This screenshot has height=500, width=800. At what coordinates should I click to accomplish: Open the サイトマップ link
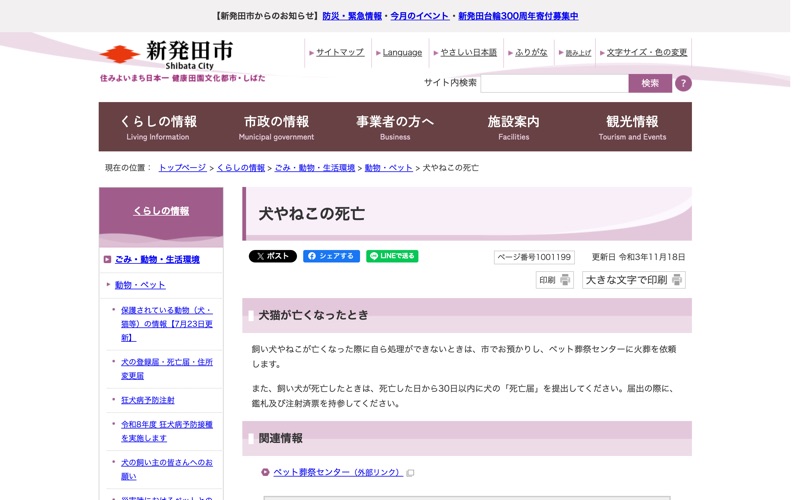point(340,52)
